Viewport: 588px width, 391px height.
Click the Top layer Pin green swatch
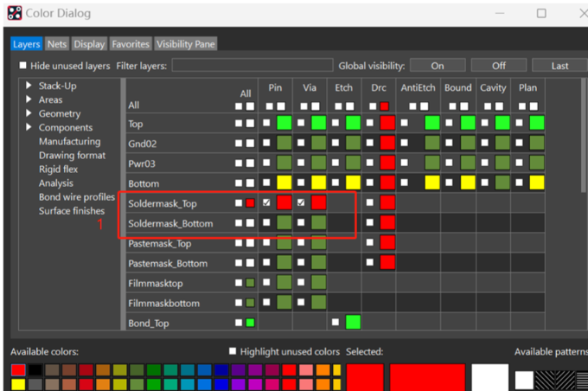click(x=284, y=123)
